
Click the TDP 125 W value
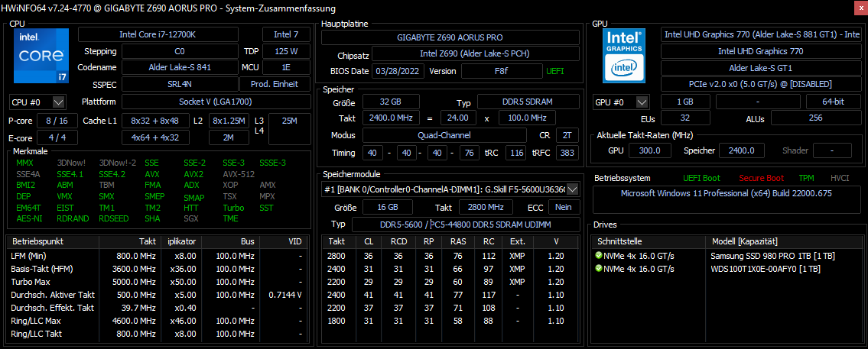pos(286,51)
